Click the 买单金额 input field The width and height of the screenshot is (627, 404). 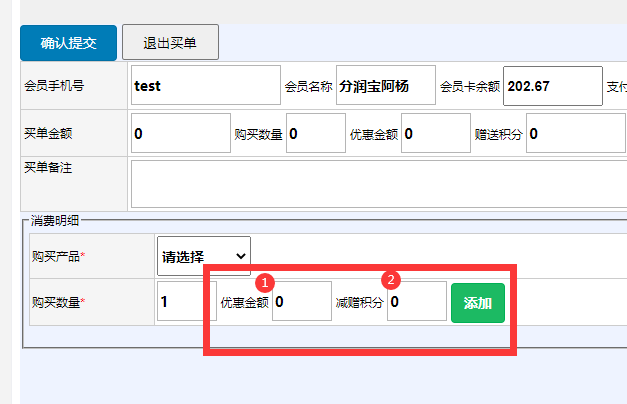coord(180,133)
